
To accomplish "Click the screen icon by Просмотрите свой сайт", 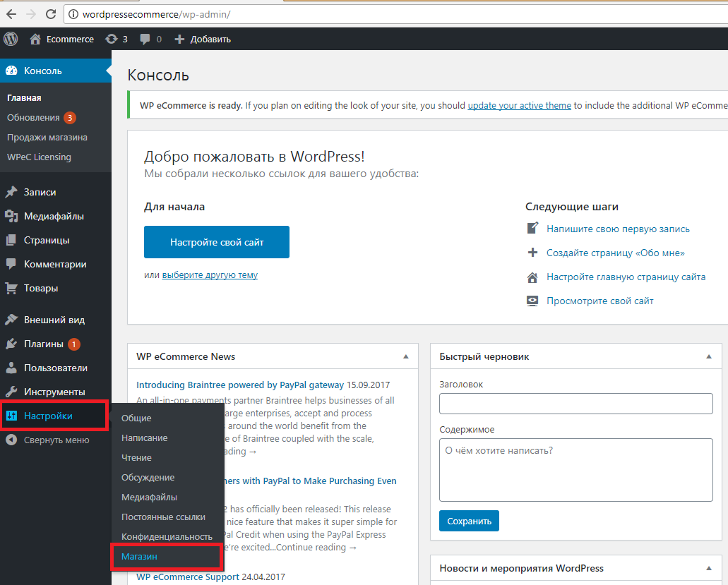I will point(532,301).
